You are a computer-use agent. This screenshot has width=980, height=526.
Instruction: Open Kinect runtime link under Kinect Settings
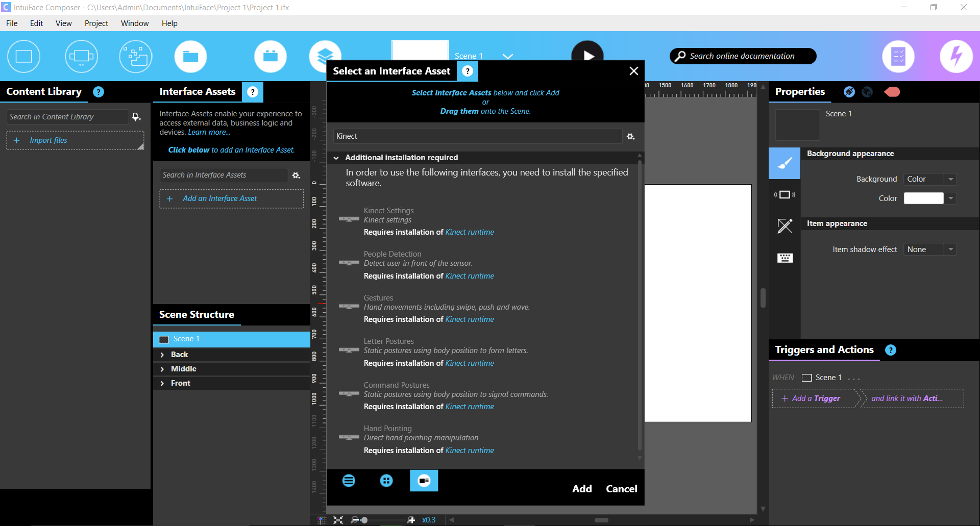tap(470, 232)
